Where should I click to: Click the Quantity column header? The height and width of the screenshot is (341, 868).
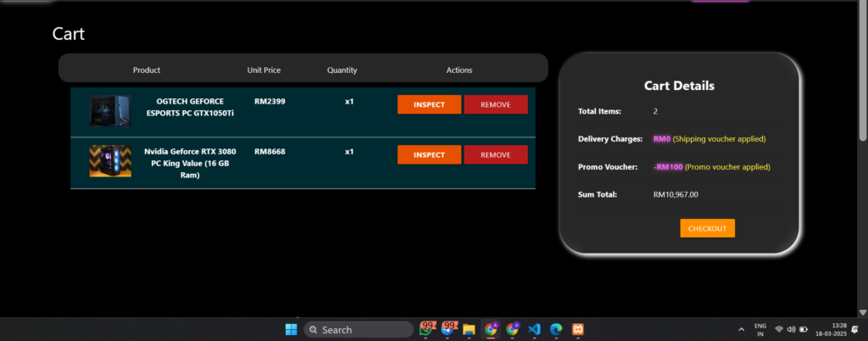pos(342,70)
